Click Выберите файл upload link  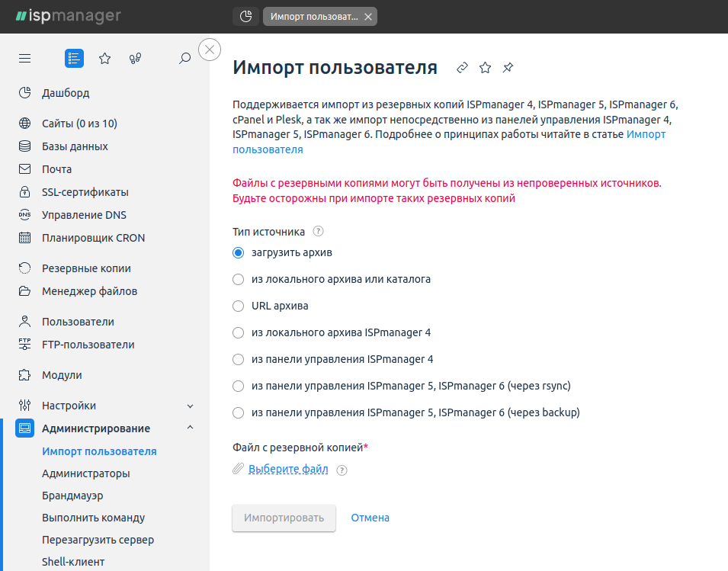(x=288, y=470)
